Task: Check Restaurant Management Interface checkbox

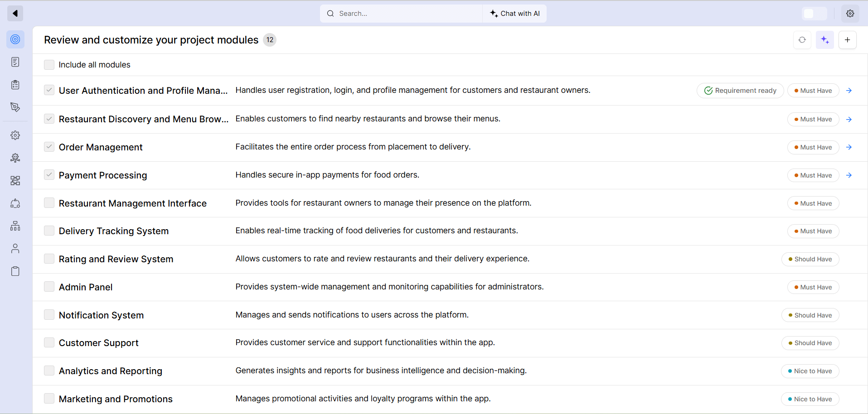Action: (x=49, y=203)
